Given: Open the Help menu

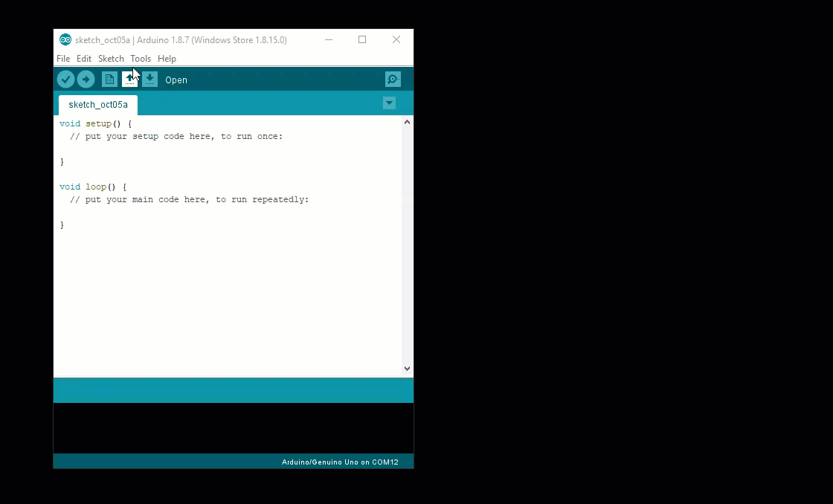Looking at the screenshot, I should pos(167,59).
